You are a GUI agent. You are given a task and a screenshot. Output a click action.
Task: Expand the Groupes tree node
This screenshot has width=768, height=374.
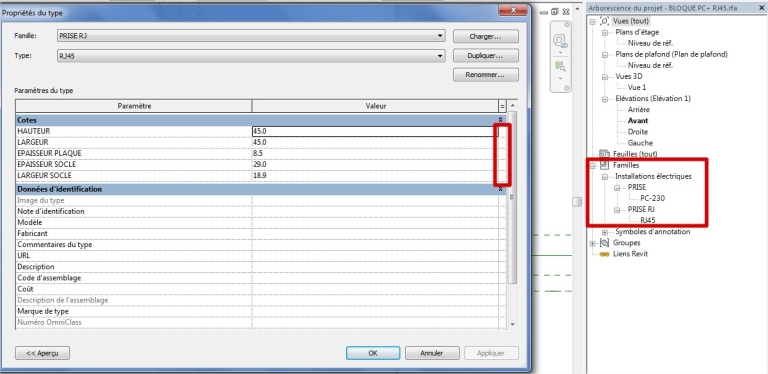pos(593,243)
